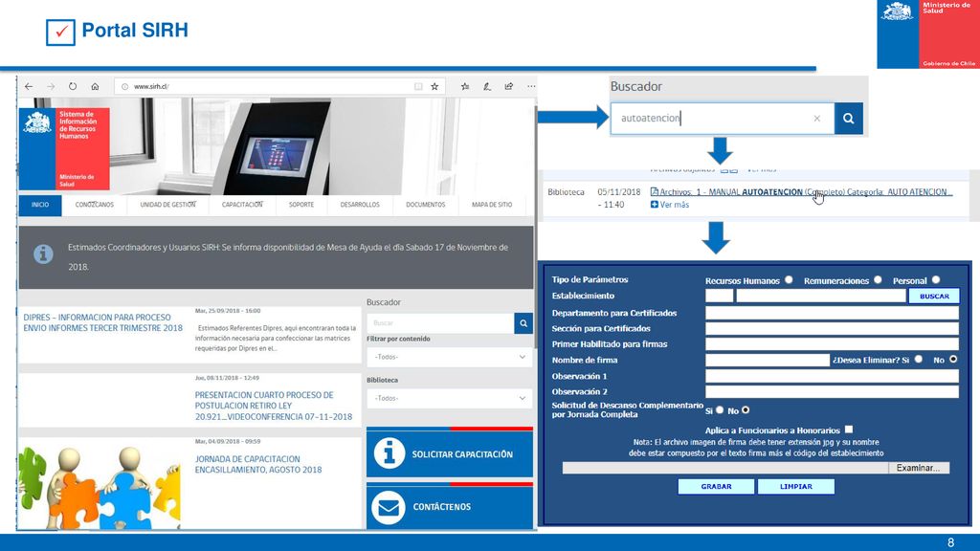Open SOPORTE menu item
Image resolution: width=980 pixels, height=551 pixels.
click(x=301, y=205)
